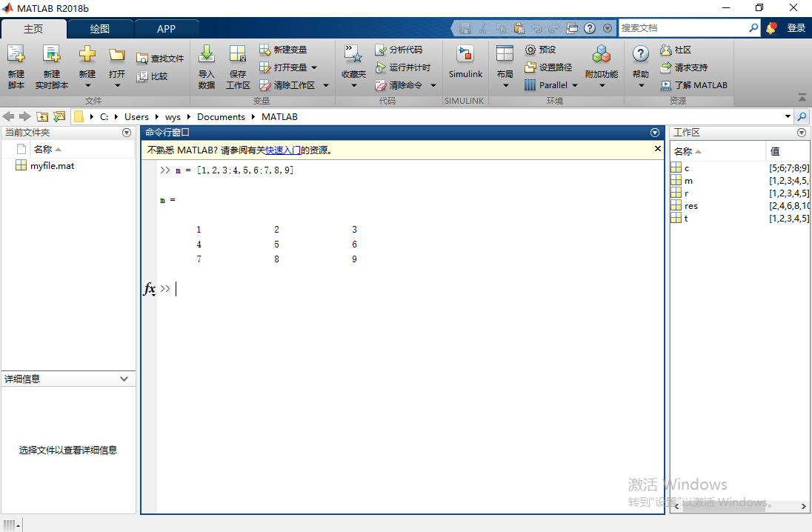Click the Parallel icon

point(530,85)
